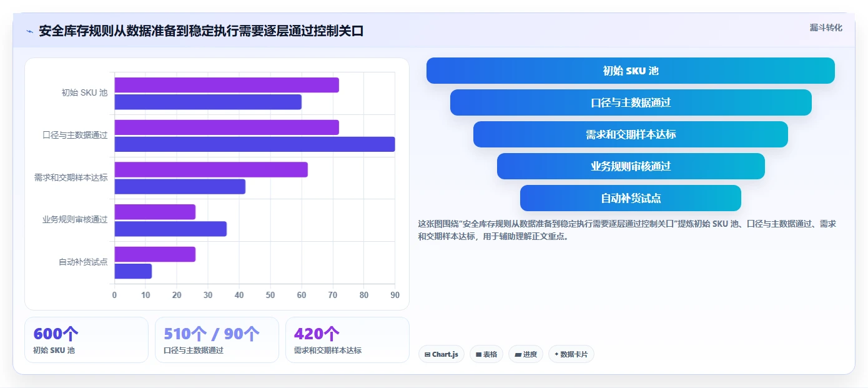Click the 510个 / 90个 stat card value
This screenshot has height=388, width=868.
(212, 334)
